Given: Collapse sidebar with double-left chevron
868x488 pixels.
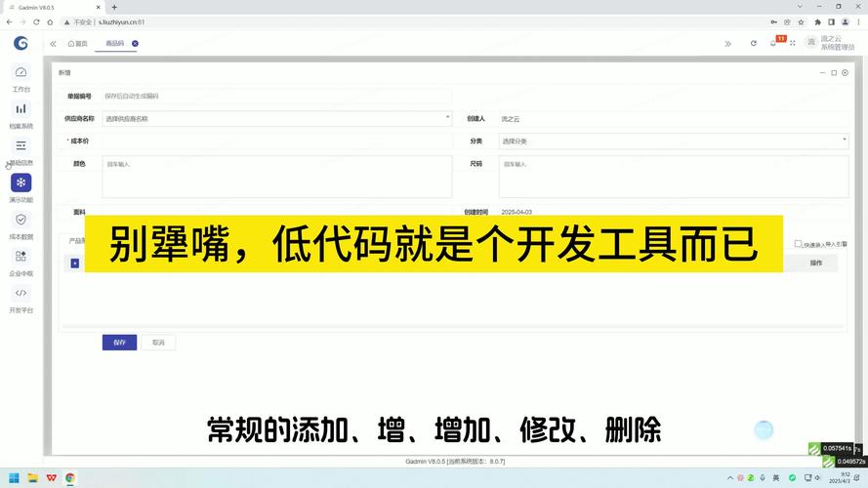Looking at the screenshot, I should point(53,44).
